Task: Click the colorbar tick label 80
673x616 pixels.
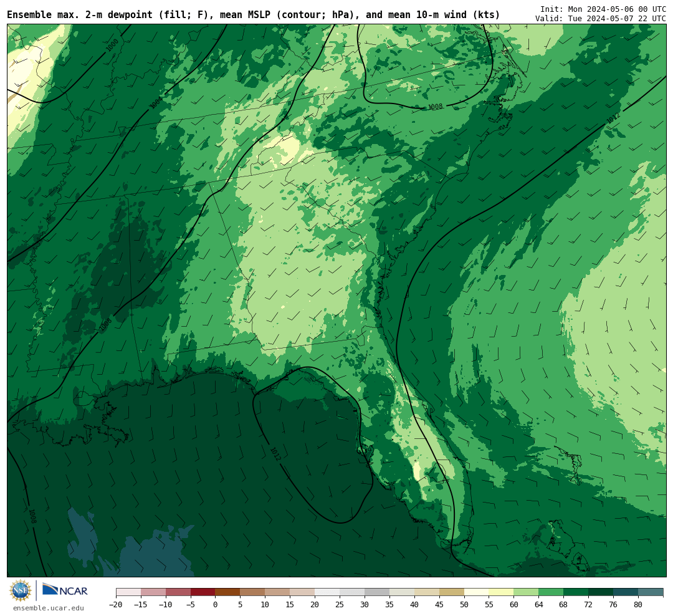Action: click(x=638, y=605)
